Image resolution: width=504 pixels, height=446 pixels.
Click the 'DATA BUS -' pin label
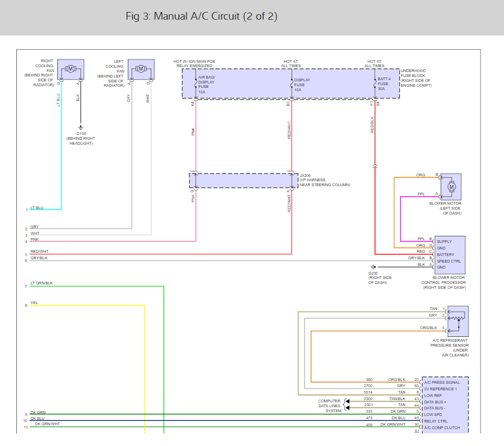point(435,408)
